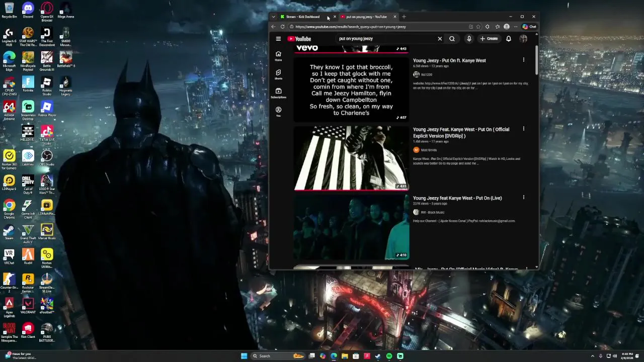
Task: Open Young Jeezy feat Kanye West Put On (Live) title
Action: point(457,198)
